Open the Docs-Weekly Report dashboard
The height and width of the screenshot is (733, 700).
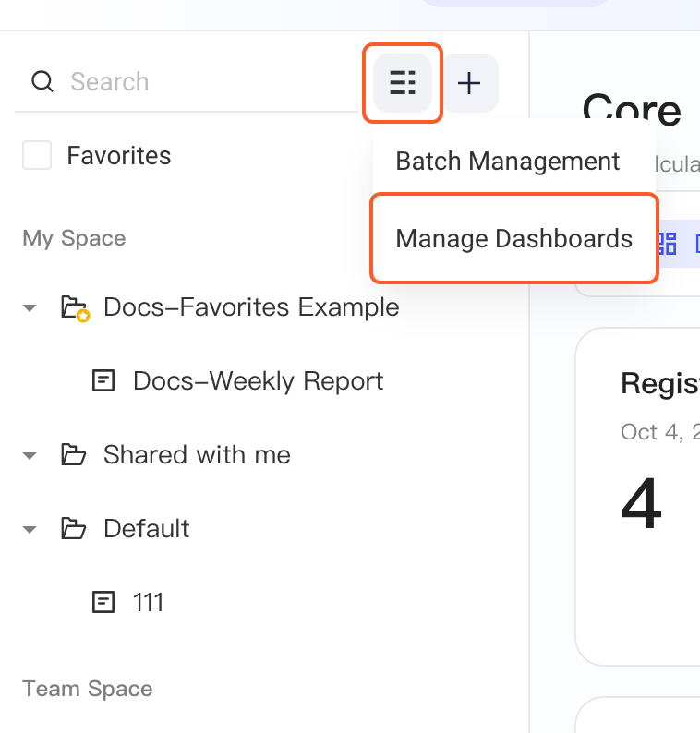(x=258, y=381)
